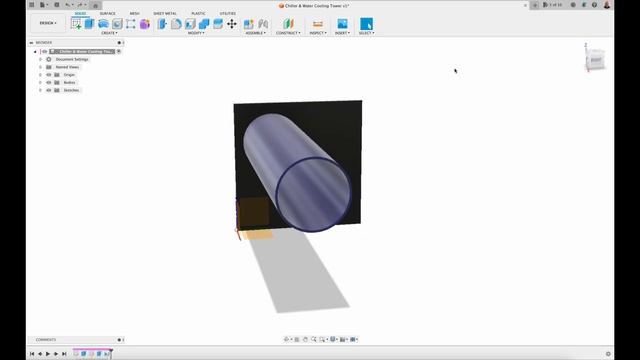Activate the root component radio button
The width and height of the screenshot is (640, 360).
click(119, 51)
